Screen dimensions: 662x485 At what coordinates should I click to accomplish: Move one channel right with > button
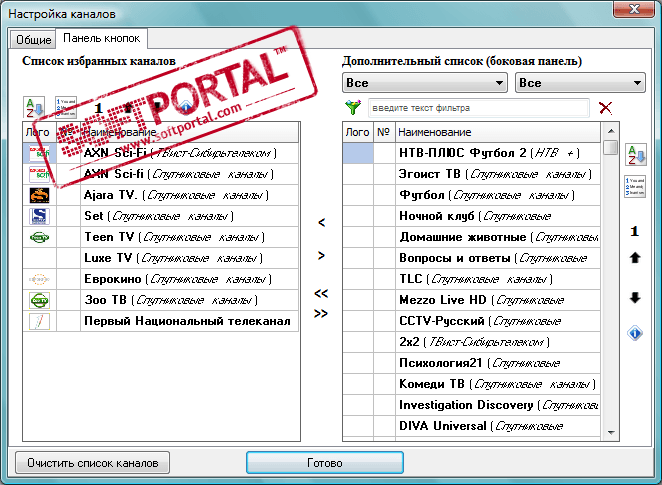click(321, 255)
